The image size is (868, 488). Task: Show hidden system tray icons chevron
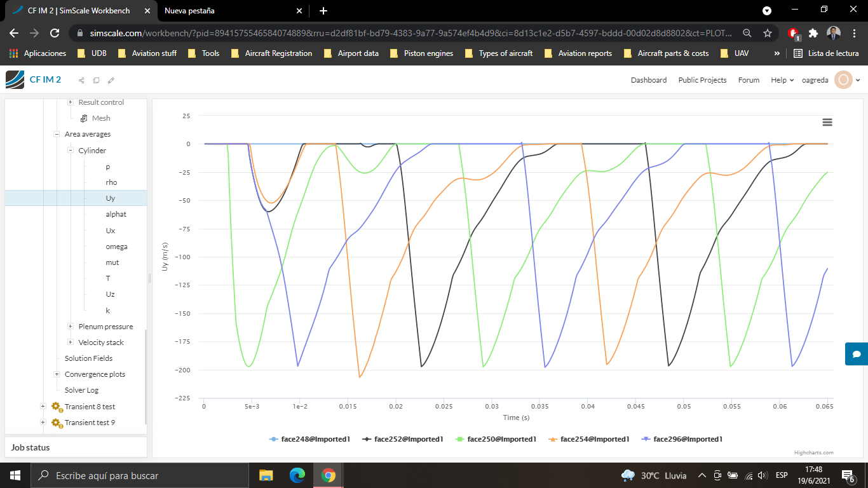[702, 475]
